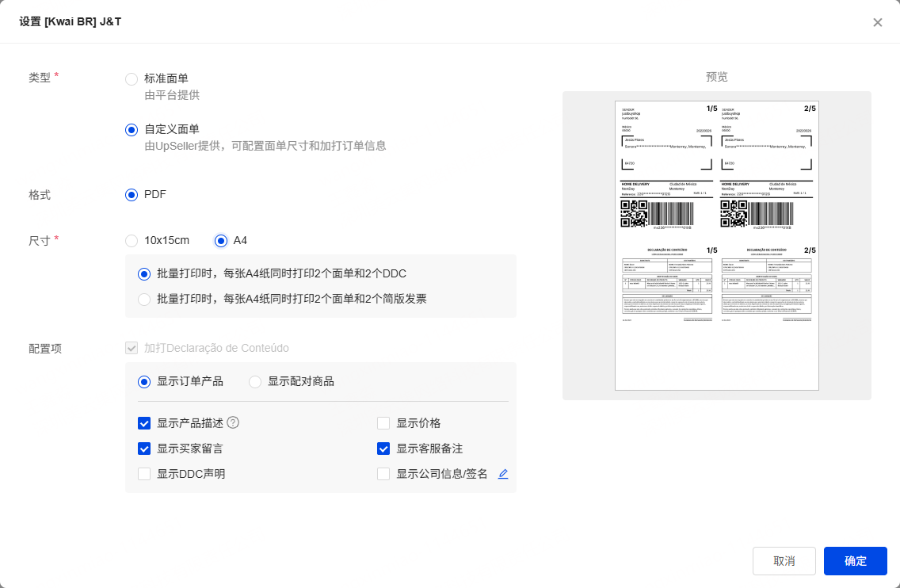Tick the 显示公司信息/签名 checkbox
Image resolution: width=900 pixels, height=588 pixels.
(x=383, y=474)
